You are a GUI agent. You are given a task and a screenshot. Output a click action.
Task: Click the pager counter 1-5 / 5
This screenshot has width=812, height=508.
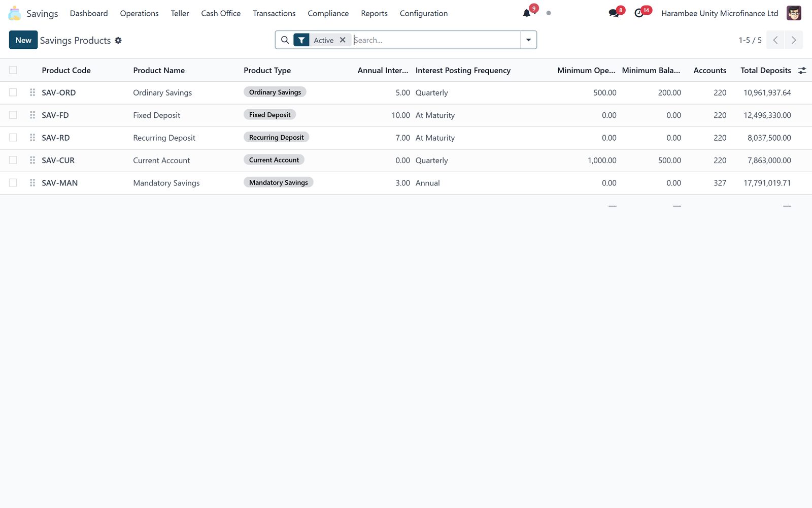pos(750,40)
